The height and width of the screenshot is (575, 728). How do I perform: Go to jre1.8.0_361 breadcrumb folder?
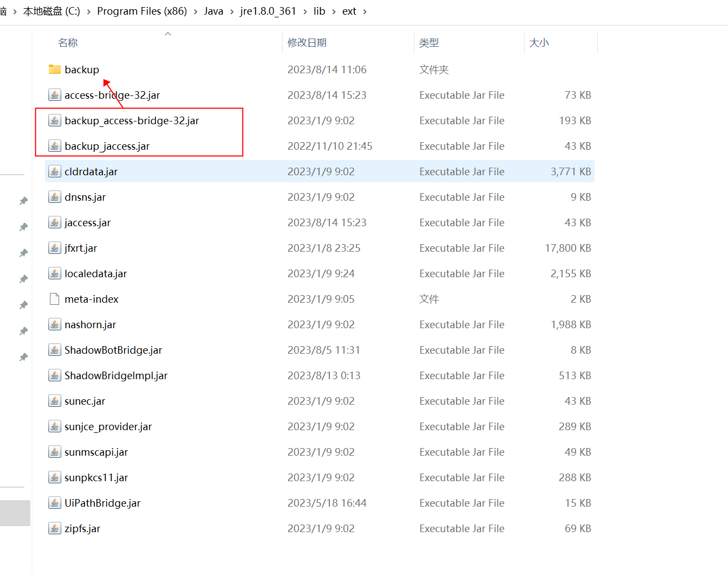point(268,11)
